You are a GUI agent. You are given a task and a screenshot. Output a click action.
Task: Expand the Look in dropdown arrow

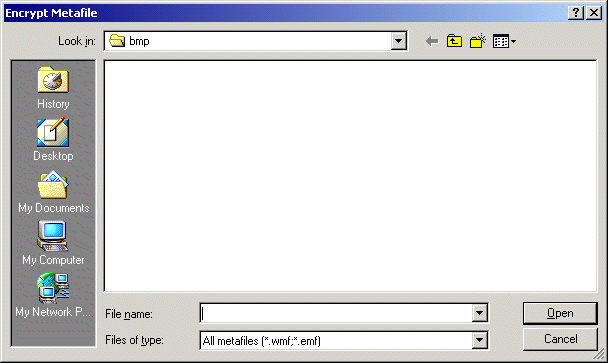coord(399,41)
